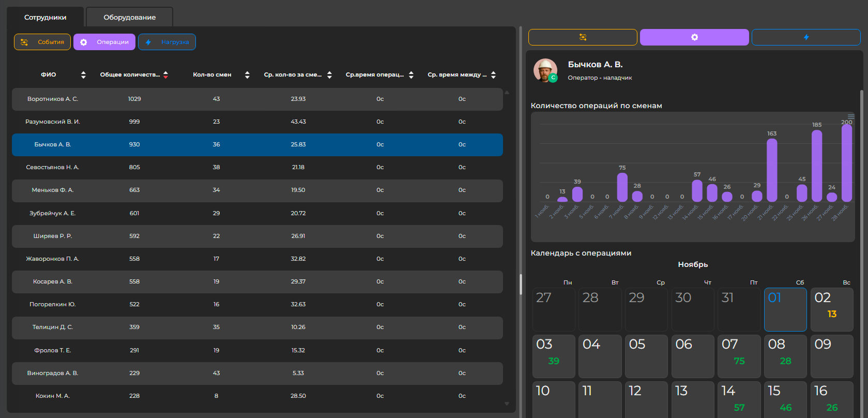The height and width of the screenshot is (418, 868).
Task: Sort by Ср. время между column arrows
Action: pos(493,75)
